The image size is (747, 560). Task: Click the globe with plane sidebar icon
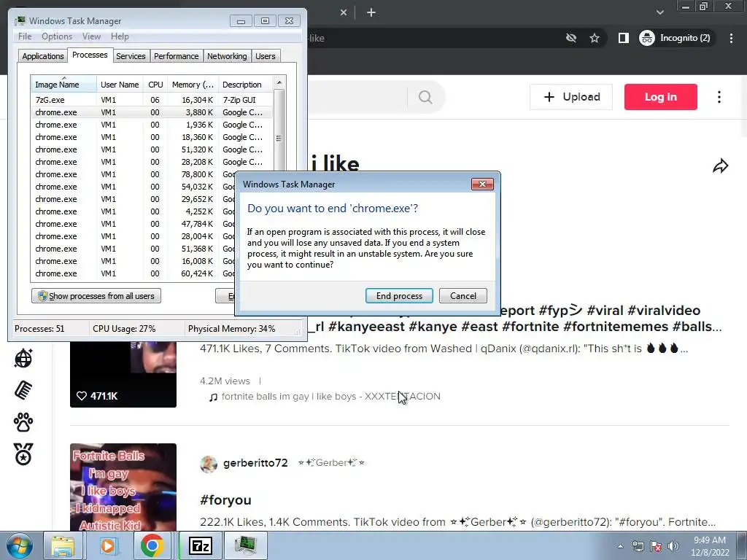pos(23,358)
